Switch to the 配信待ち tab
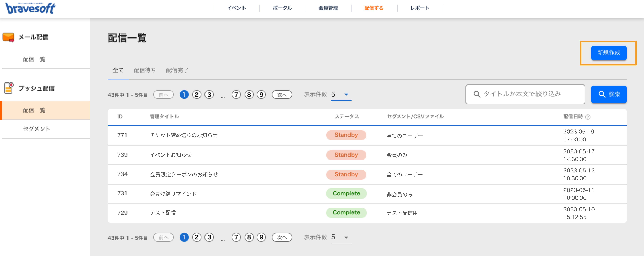This screenshot has width=644, height=256. click(x=145, y=70)
